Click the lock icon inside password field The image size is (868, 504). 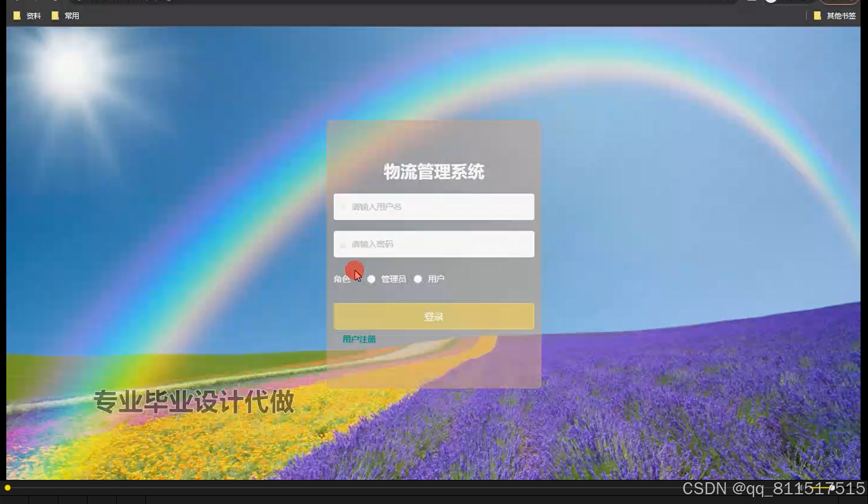click(344, 243)
